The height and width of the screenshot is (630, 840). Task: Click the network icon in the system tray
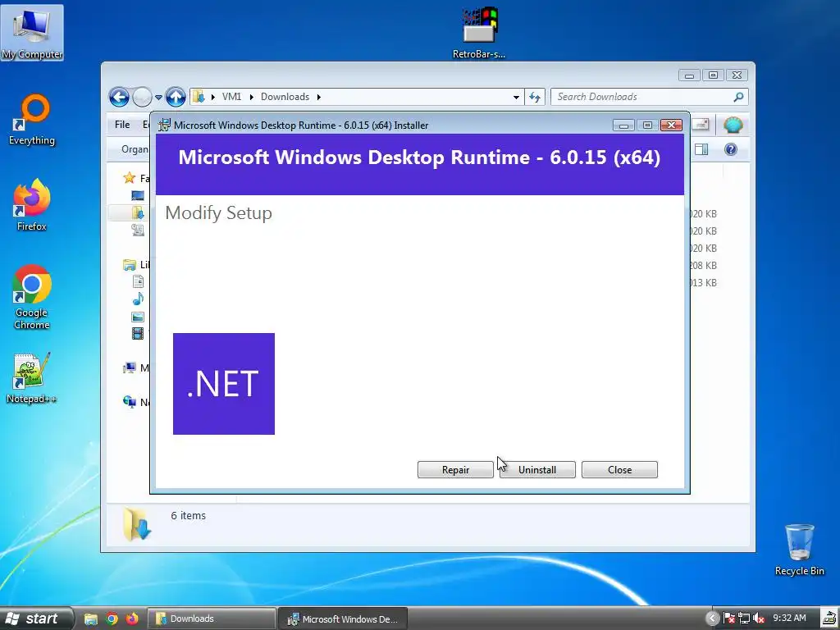pyautogui.click(x=743, y=619)
